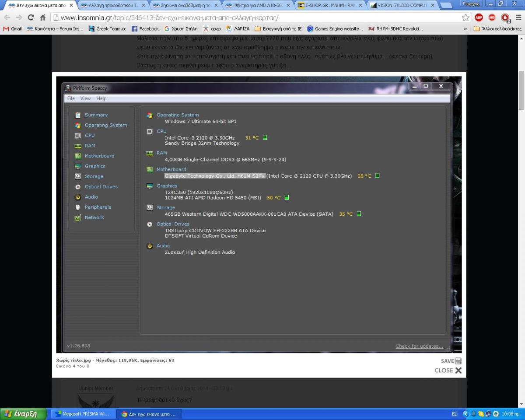The image size is (525, 420).
Task: Click the Γιώργος profile button in title bar
Action: (471, 3)
